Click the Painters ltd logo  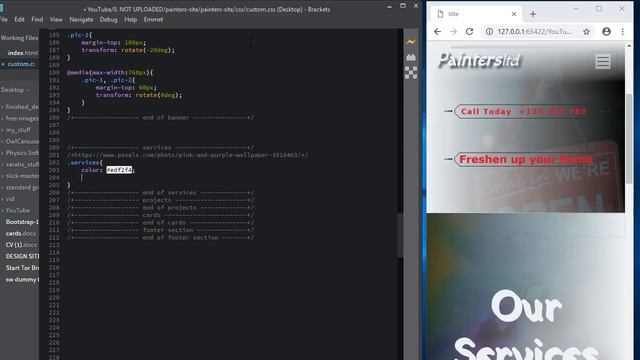point(479,60)
